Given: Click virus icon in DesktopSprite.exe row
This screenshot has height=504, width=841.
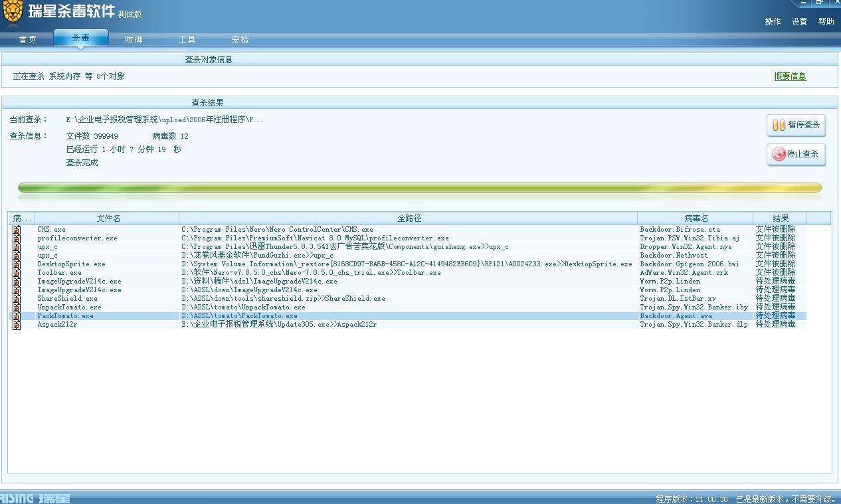Looking at the screenshot, I should (17, 264).
